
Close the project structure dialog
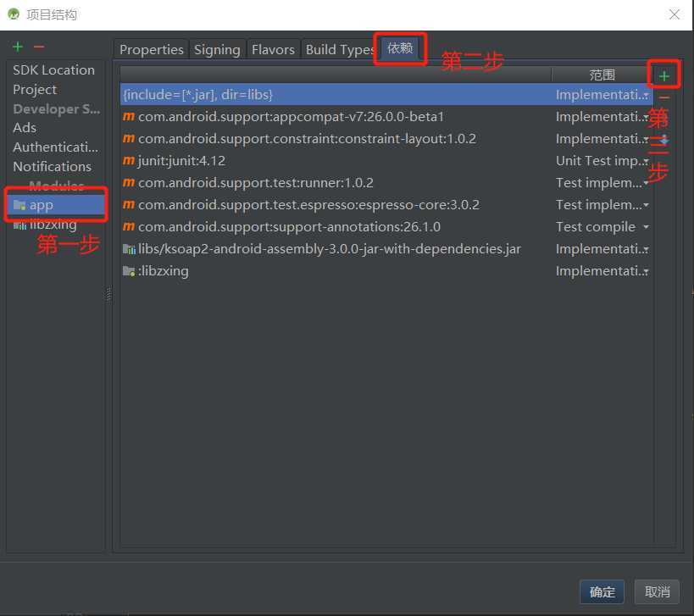(674, 14)
